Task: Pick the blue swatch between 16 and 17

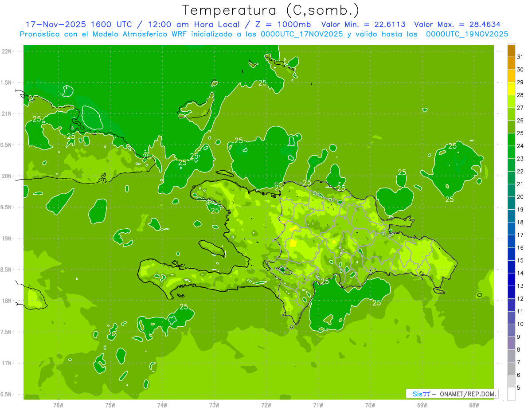Action: pos(512,241)
